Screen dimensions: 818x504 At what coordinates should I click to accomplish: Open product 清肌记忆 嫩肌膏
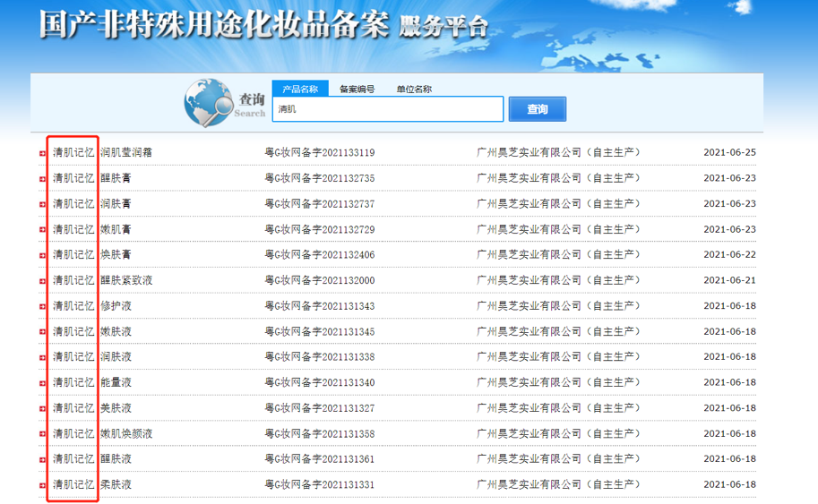coord(91,229)
